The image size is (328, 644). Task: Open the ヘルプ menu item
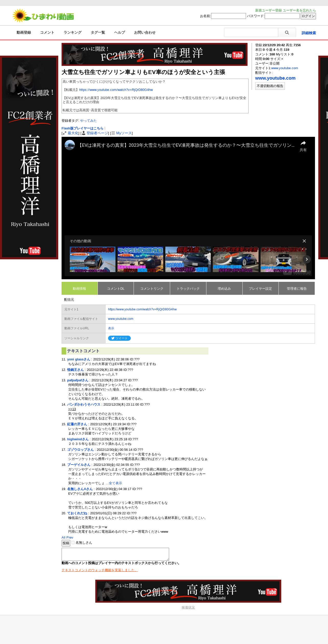[x=120, y=32]
